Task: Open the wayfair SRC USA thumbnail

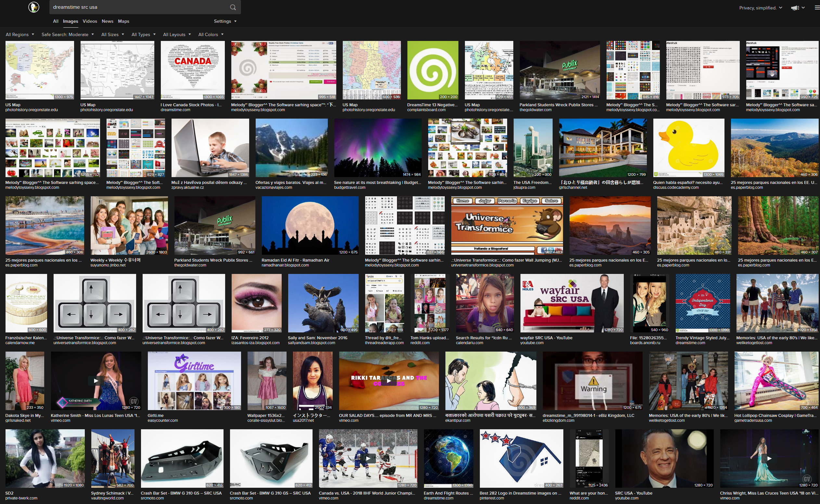Action: (572, 303)
